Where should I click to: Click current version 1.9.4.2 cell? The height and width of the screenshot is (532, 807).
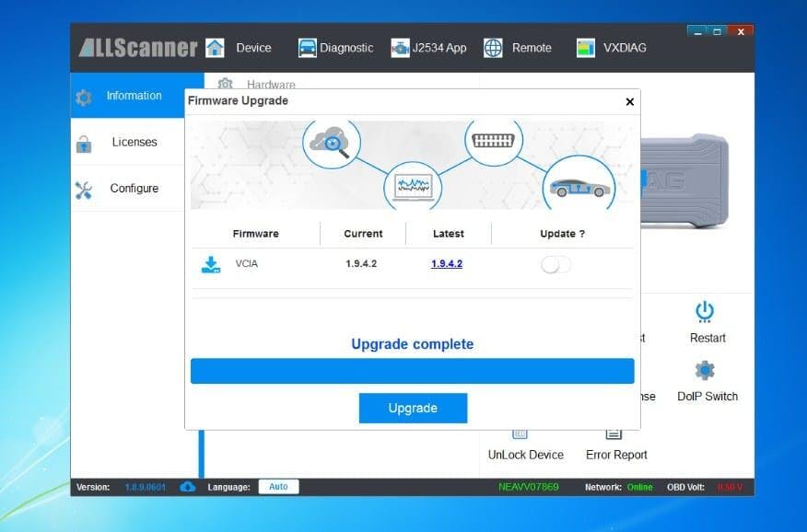point(361,263)
